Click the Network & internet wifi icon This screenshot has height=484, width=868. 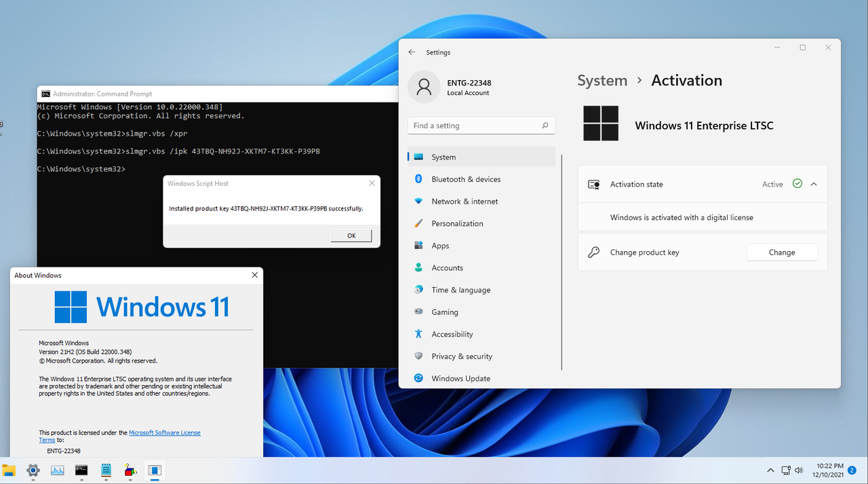click(418, 202)
